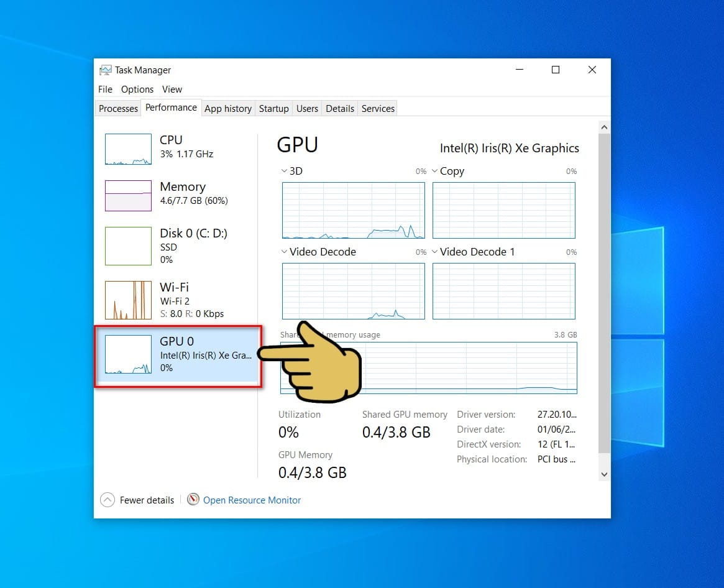Click the Driver version value 27.20.10...

pyautogui.click(x=557, y=415)
